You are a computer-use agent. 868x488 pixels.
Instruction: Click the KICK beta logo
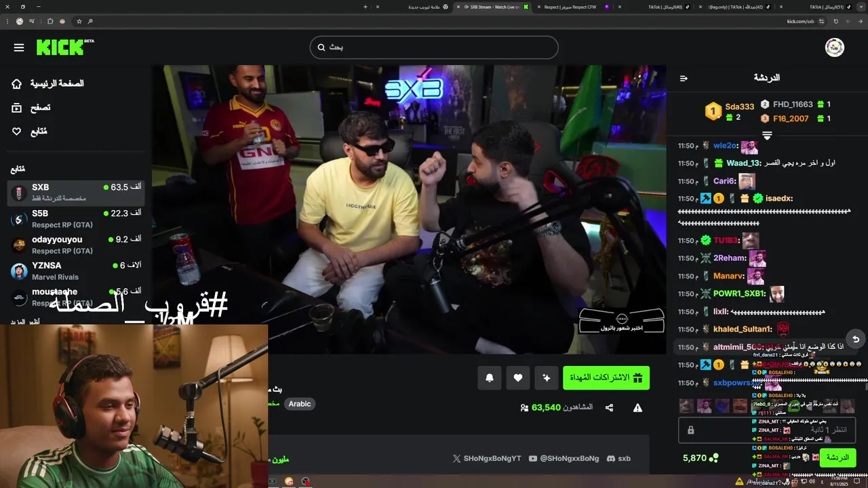65,47
